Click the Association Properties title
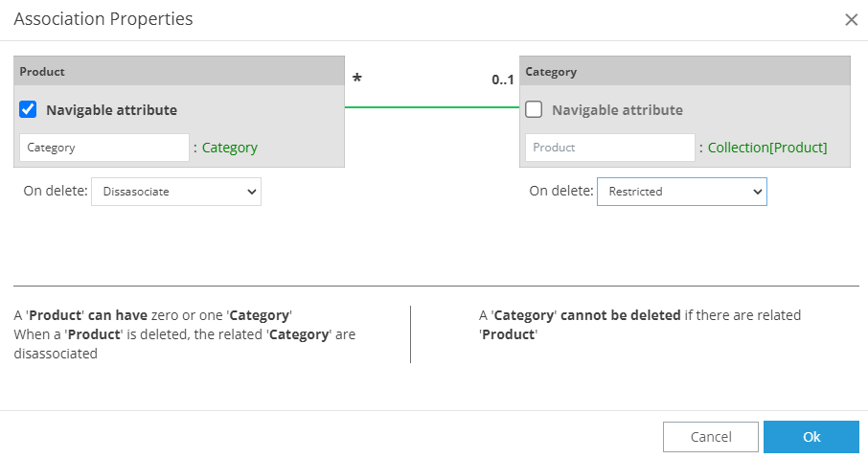Screen dimensions: 868x459 [x=103, y=19]
